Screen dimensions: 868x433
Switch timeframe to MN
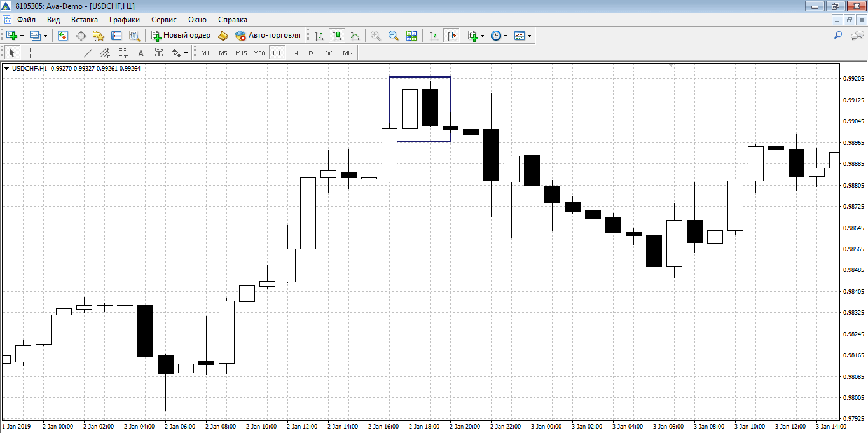click(x=348, y=53)
